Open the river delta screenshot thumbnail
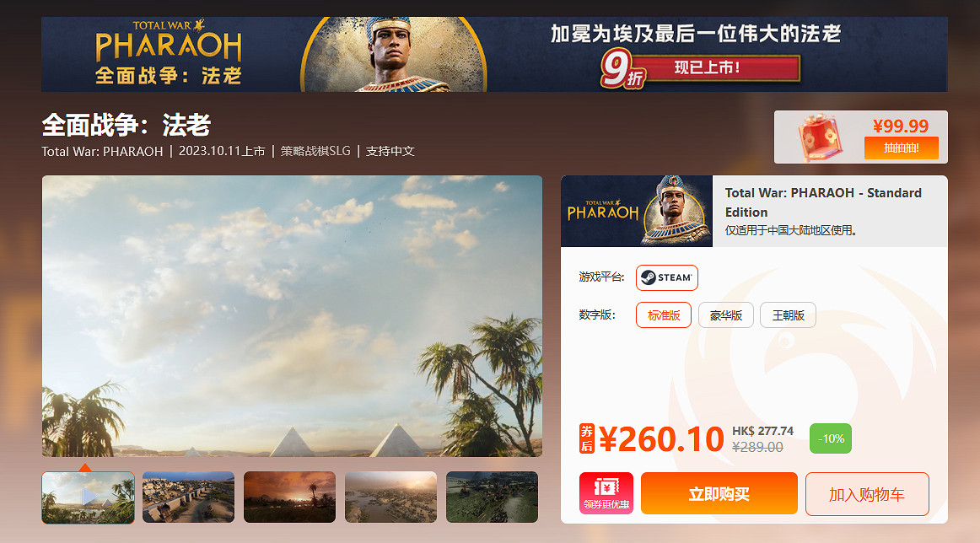The height and width of the screenshot is (543, 980). (x=390, y=497)
